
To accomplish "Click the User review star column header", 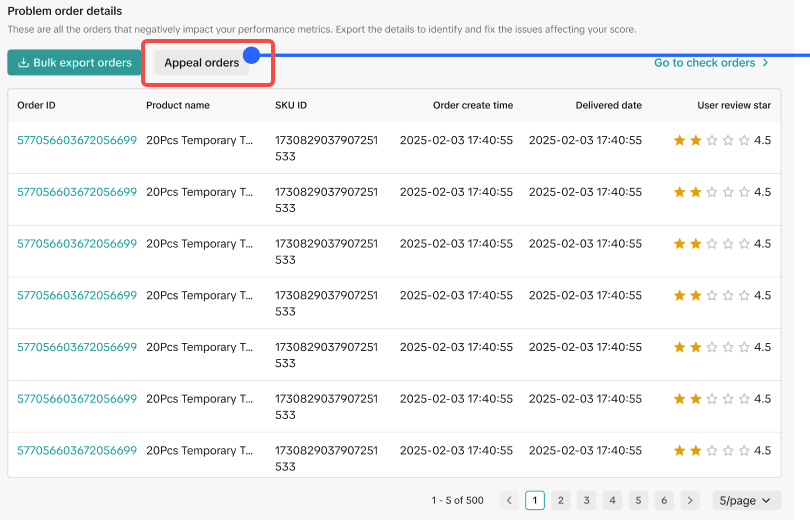I will (734, 105).
